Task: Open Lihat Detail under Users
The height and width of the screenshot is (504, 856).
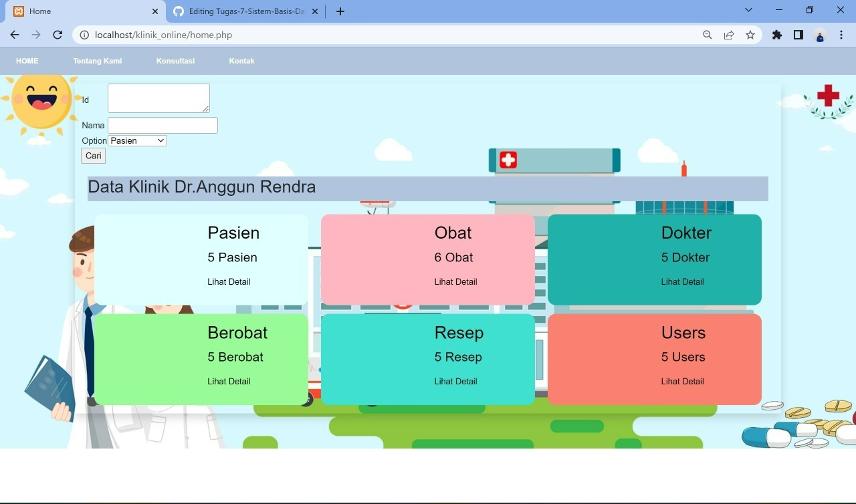Action: [682, 381]
